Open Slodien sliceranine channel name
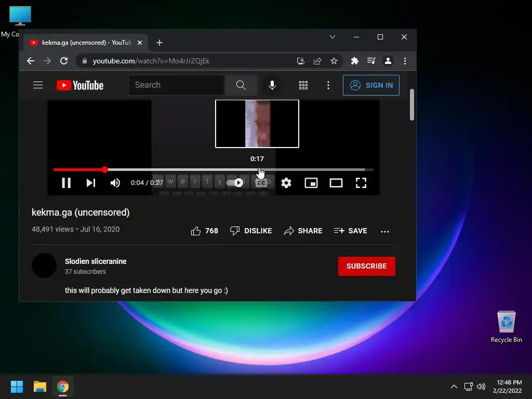This screenshot has height=399, width=532. pos(96,261)
